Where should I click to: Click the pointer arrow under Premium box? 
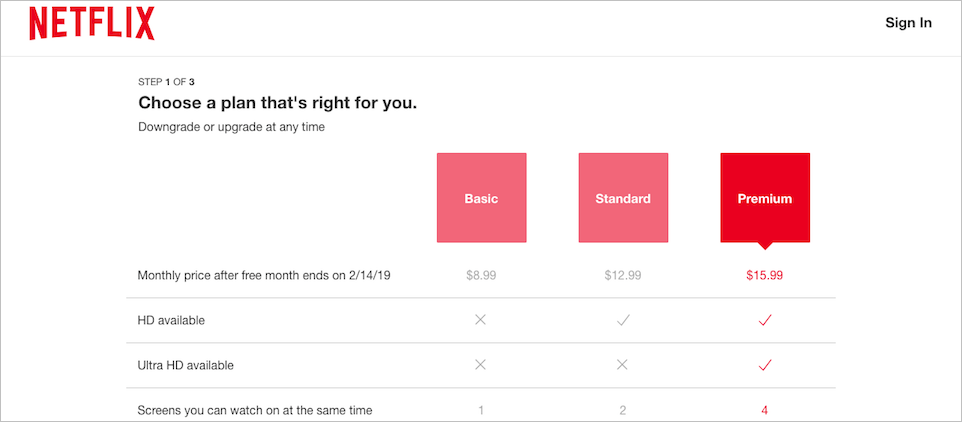765,246
